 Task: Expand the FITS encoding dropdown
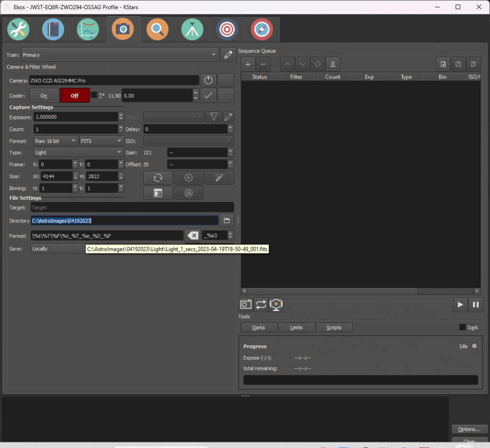point(101,141)
